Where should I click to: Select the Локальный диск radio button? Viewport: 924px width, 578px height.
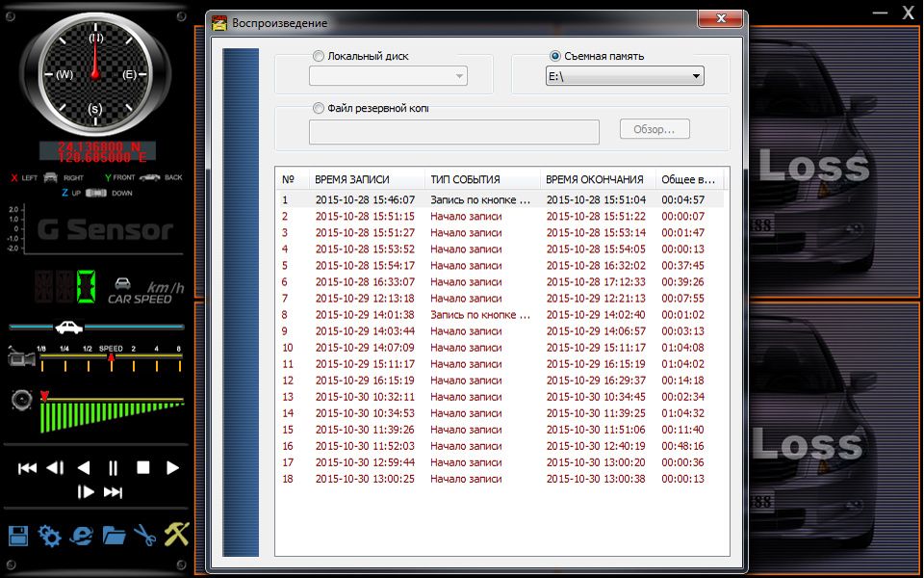tap(319, 57)
